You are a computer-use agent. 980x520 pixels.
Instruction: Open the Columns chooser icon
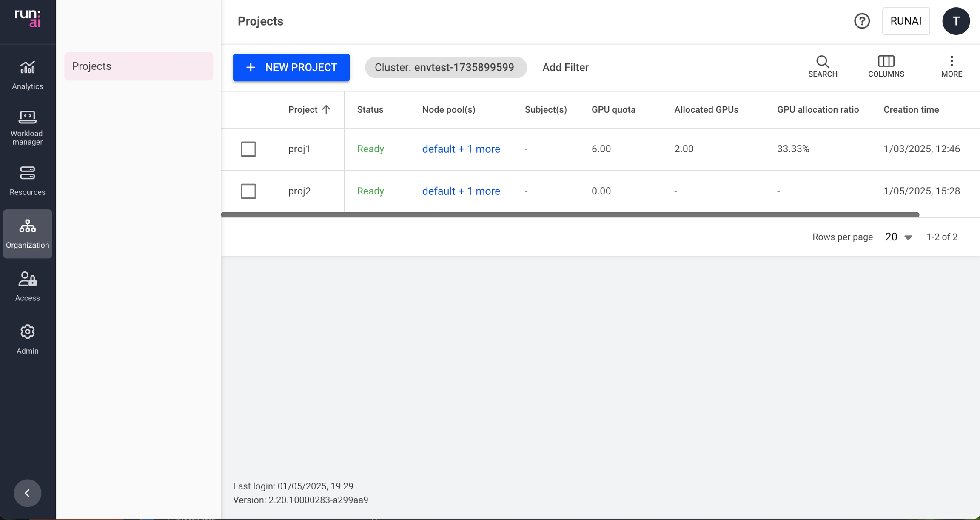(x=886, y=66)
